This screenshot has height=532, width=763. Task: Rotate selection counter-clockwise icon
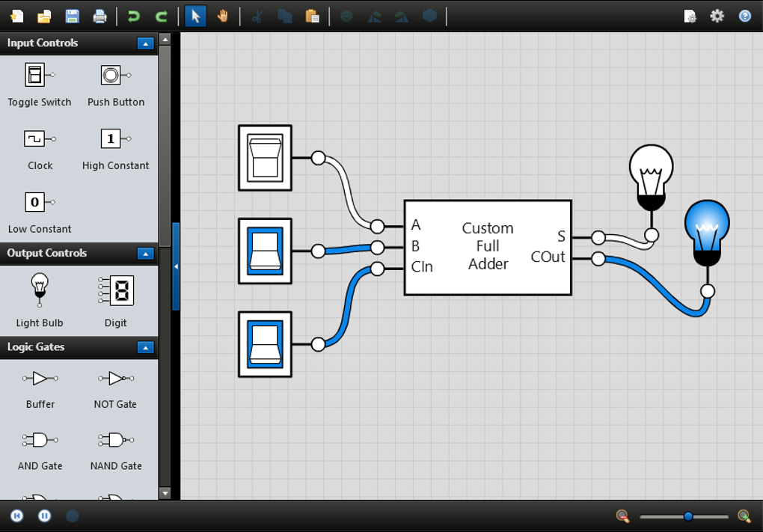tap(374, 16)
